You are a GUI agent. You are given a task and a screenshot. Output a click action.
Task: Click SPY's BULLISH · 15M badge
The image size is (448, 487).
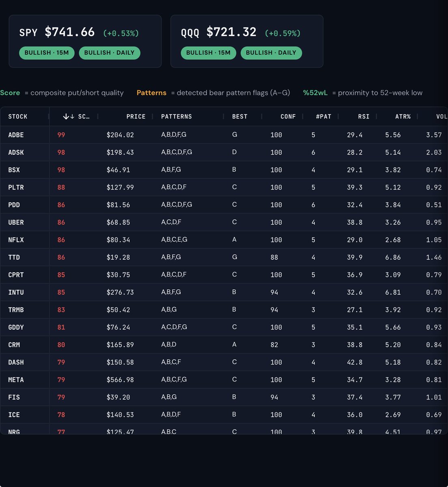(47, 53)
